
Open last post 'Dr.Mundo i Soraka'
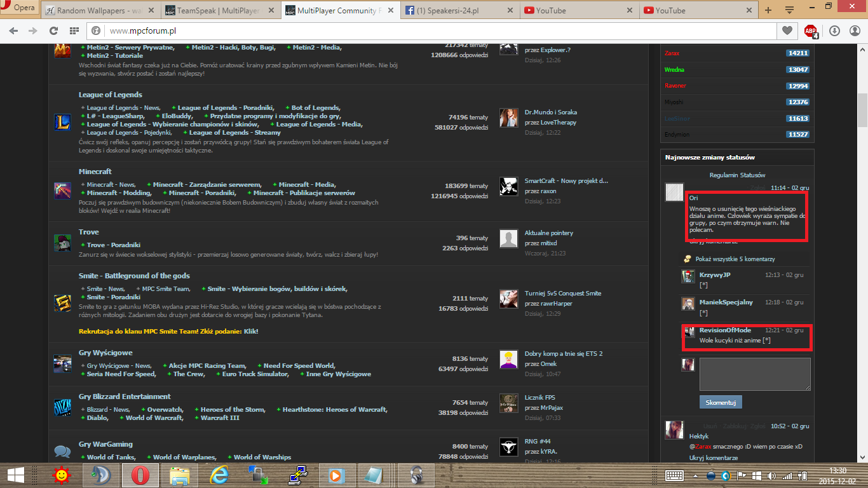click(x=551, y=112)
